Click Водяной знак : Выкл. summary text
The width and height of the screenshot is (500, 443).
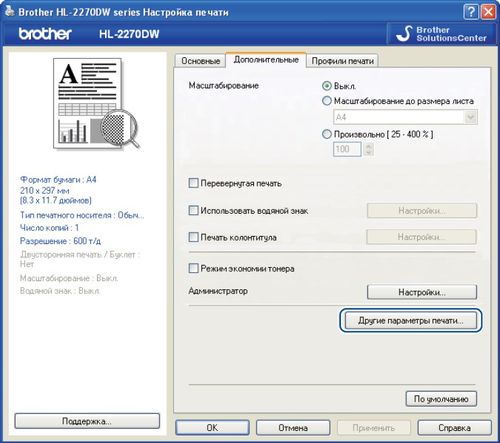[x=60, y=291]
